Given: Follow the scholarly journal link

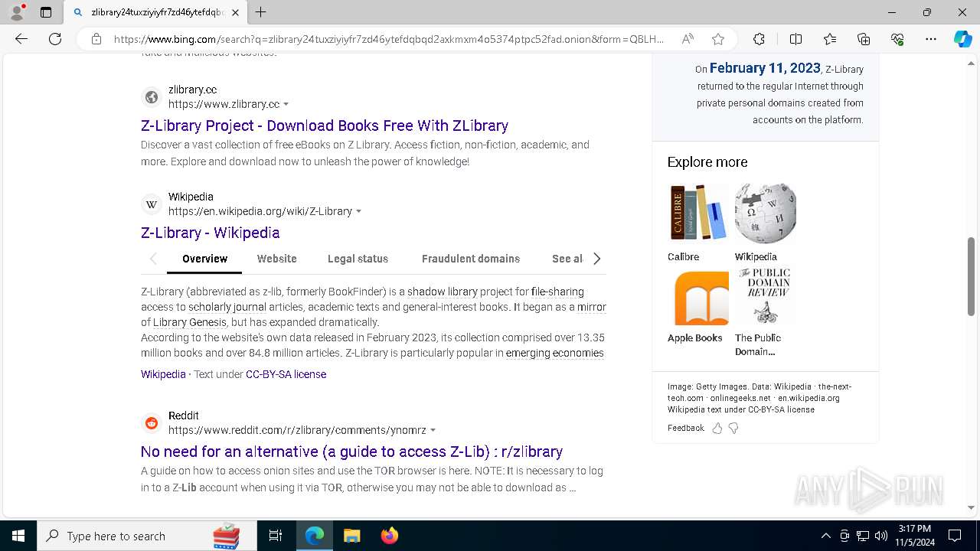Looking at the screenshot, I should coord(227,307).
